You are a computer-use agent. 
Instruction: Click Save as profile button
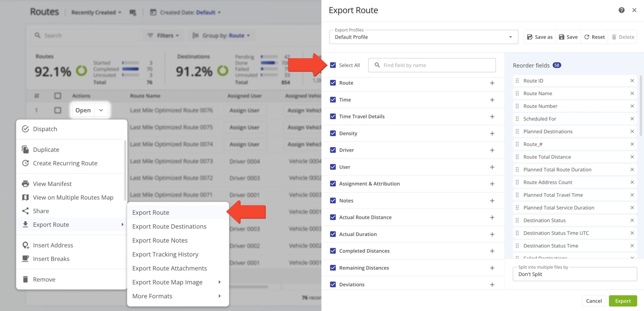tap(540, 37)
